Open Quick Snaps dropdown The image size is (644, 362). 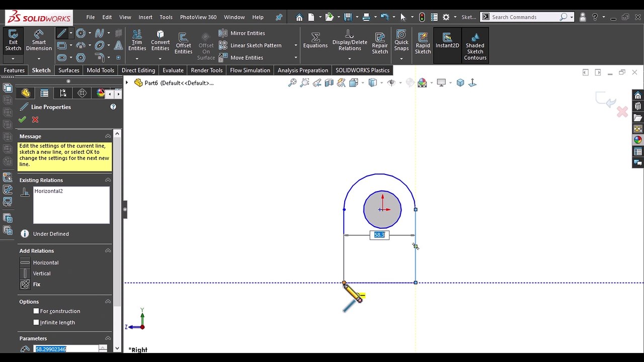tap(401, 58)
